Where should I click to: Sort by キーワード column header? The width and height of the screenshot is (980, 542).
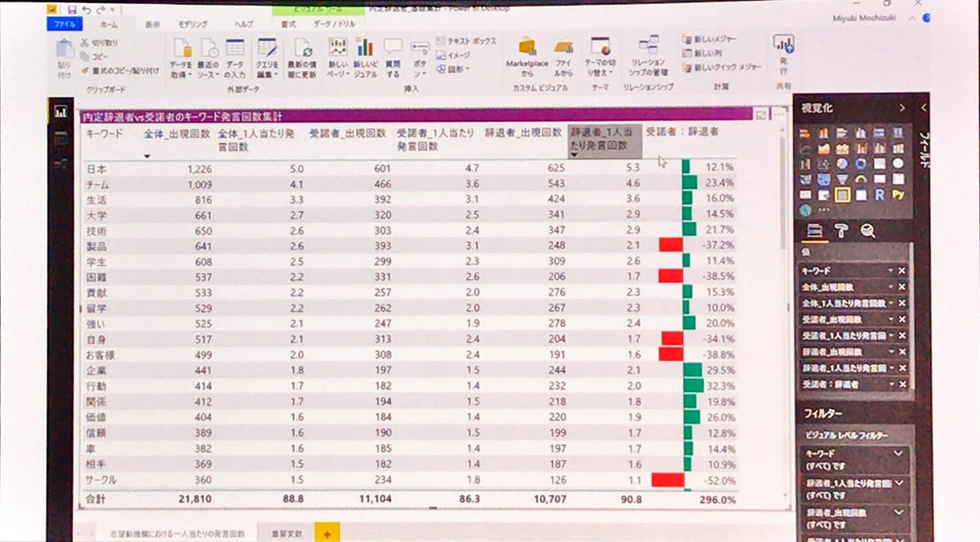[x=104, y=131]
